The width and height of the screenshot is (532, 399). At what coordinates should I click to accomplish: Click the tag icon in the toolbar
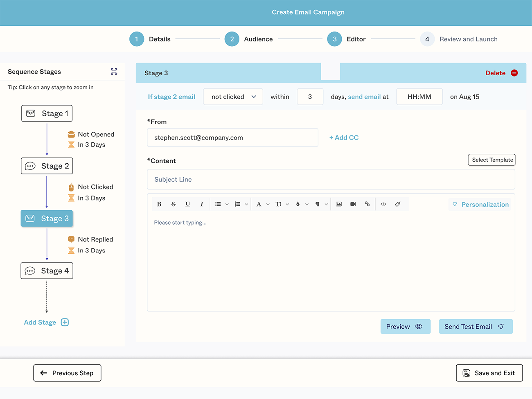click(397, 204)
